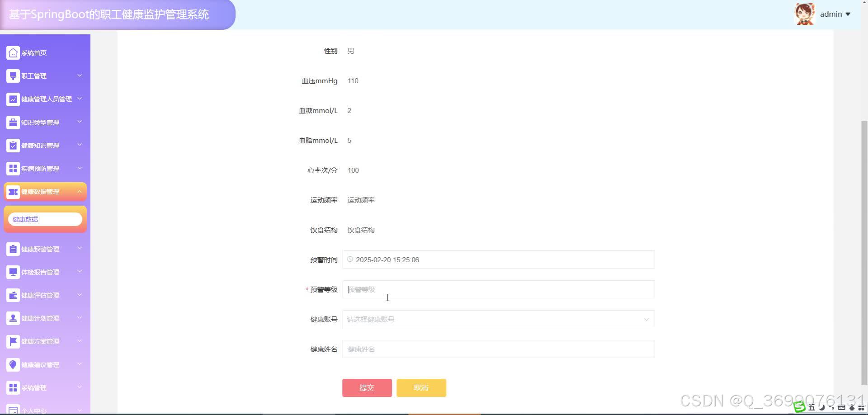868x415 pixels.
Task: Select the 健康数据 submenu item
Action: tap(45, 219)
